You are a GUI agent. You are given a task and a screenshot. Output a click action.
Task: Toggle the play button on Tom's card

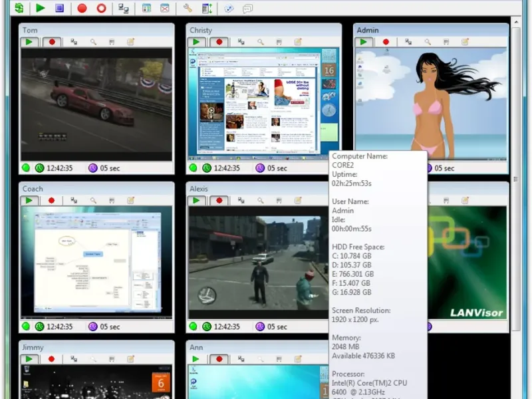coord(29,42)
